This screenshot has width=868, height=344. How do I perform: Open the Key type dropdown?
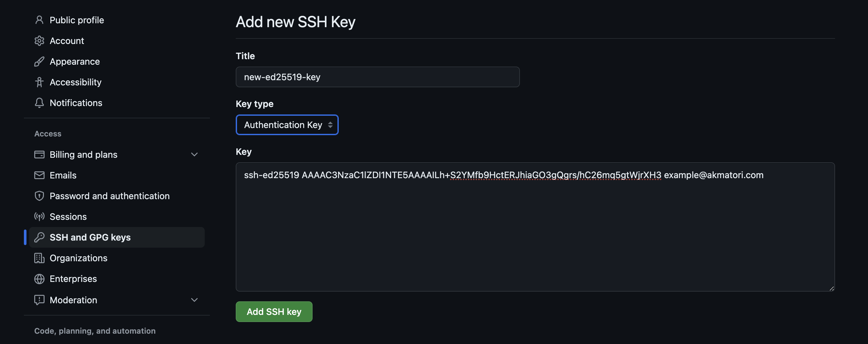point(287,124)
